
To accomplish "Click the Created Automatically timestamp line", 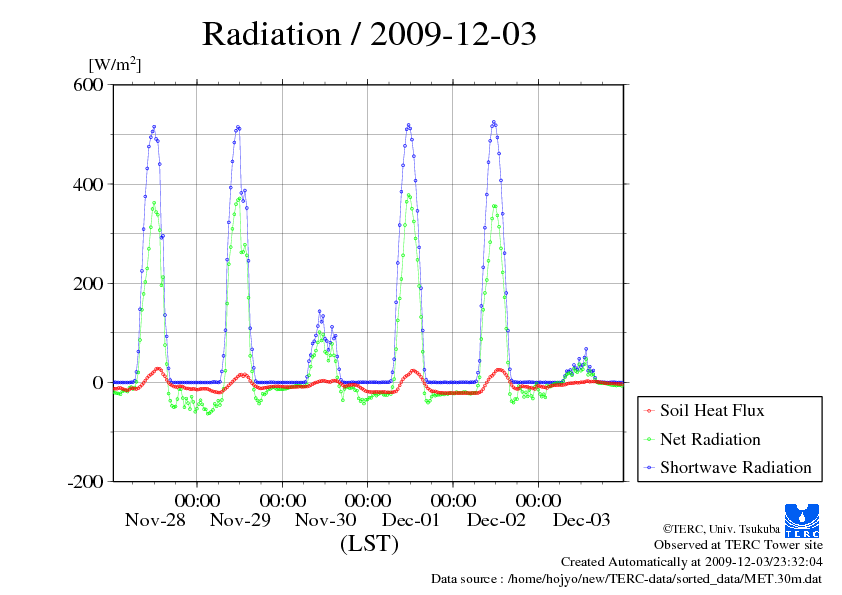I will (x=692, y=562).
